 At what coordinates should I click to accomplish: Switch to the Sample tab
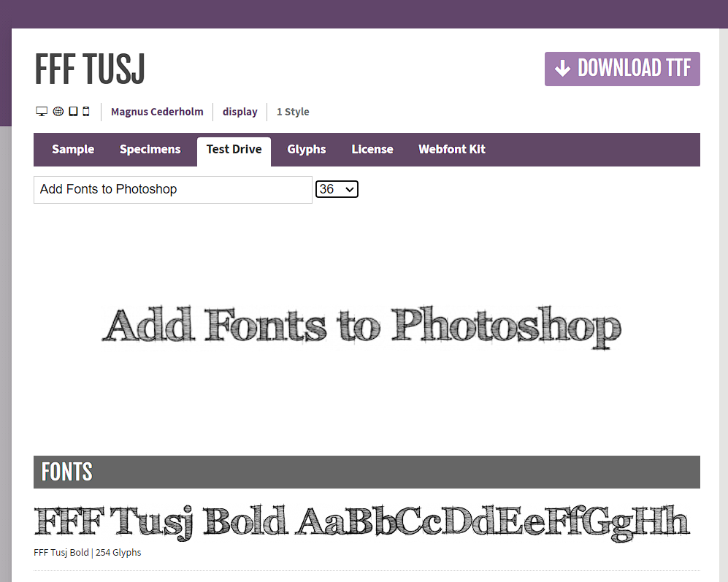pyautogui.click(x=73, y=149)
